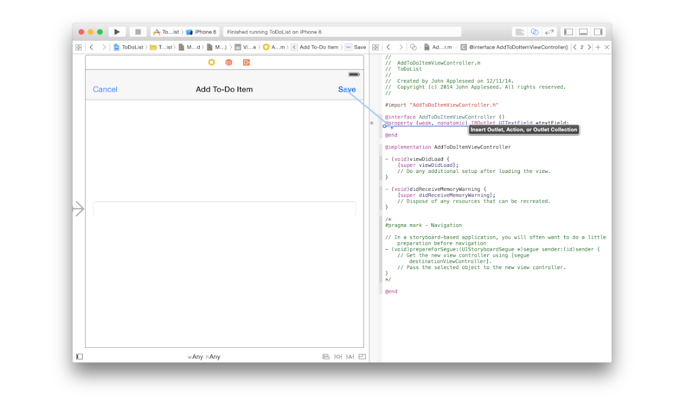Switch to the Version editor
This screenshot has width=680, height=403.
549,32
